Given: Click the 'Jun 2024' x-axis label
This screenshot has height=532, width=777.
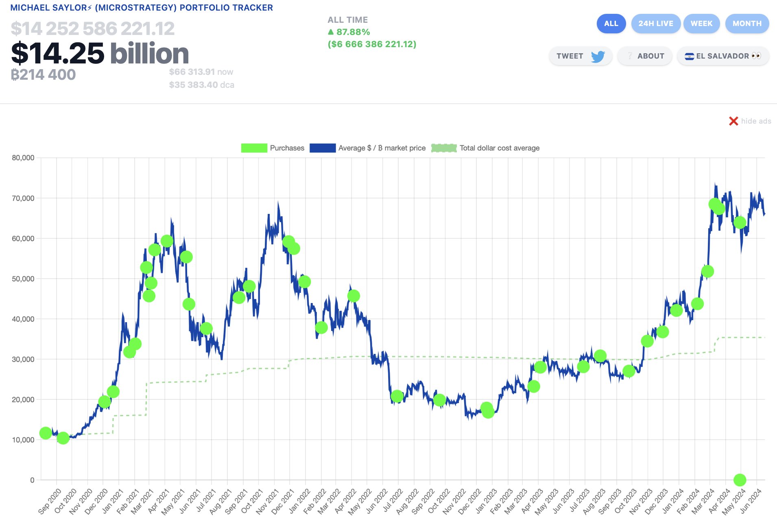Looking at the screenshot, I should click(x=751, y=501).
